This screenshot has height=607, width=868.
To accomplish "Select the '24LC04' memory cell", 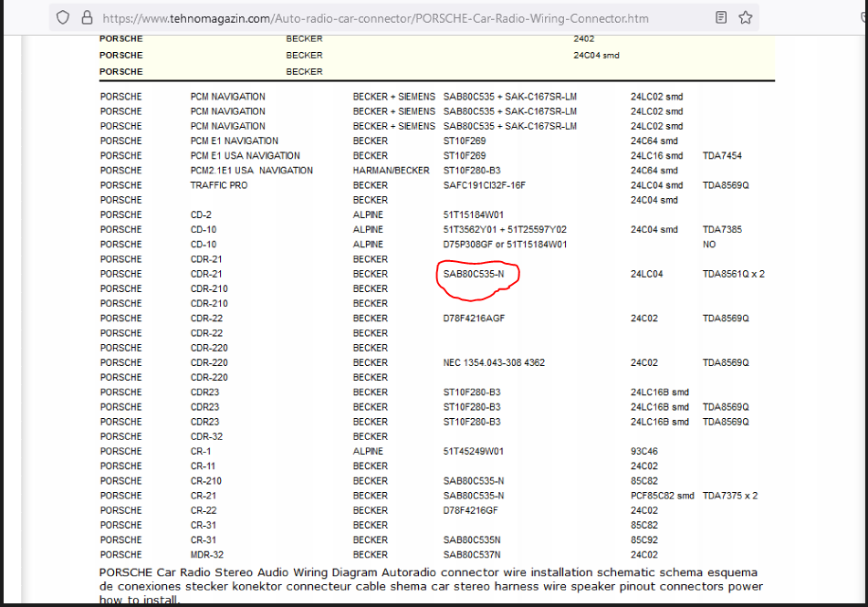I will tap(646, 274).
